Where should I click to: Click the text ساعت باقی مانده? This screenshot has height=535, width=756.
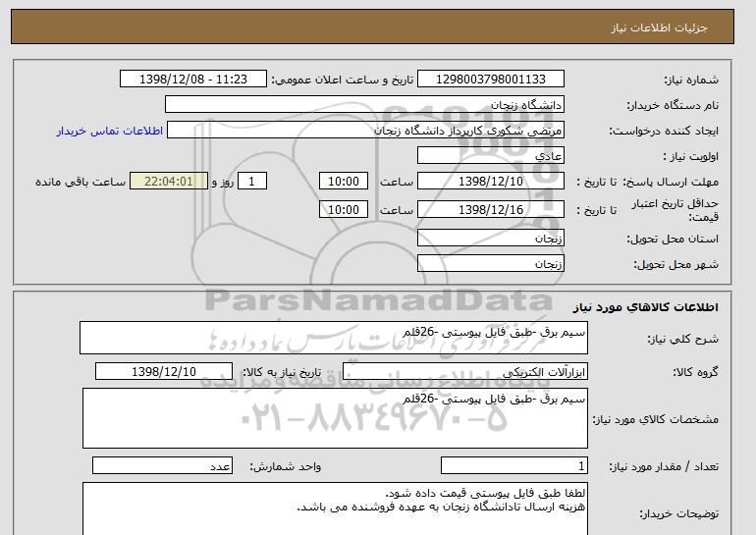(x=81, y=182)
